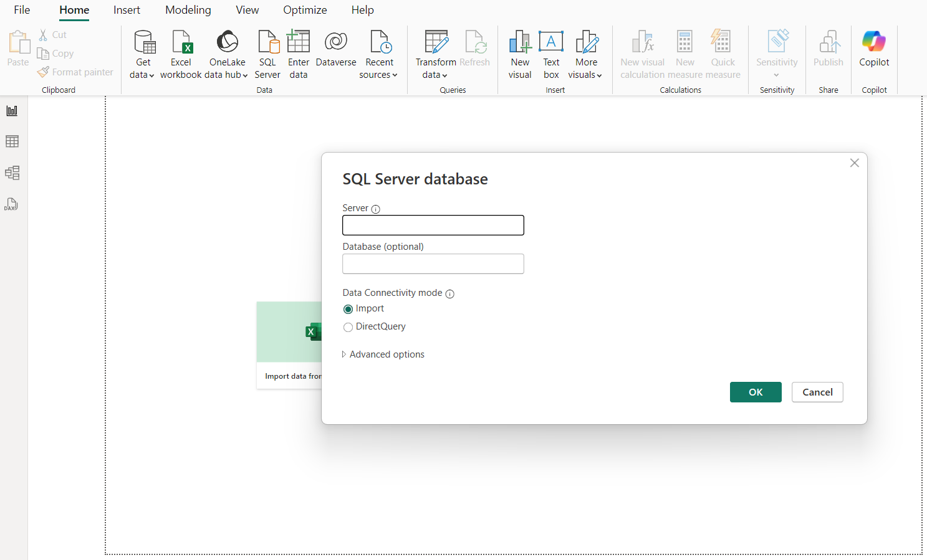Open the Get data tool

tap(142, 53)
